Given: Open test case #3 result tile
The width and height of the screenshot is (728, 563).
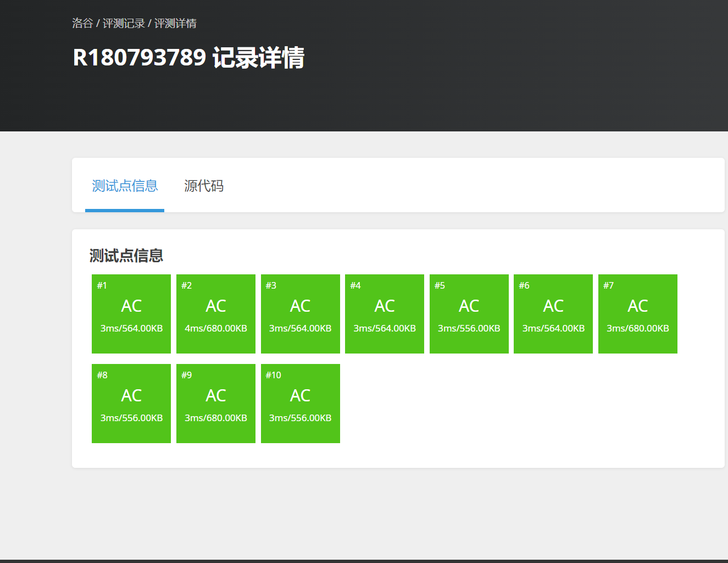Looking at the screenshot, I should click(301, 314).
